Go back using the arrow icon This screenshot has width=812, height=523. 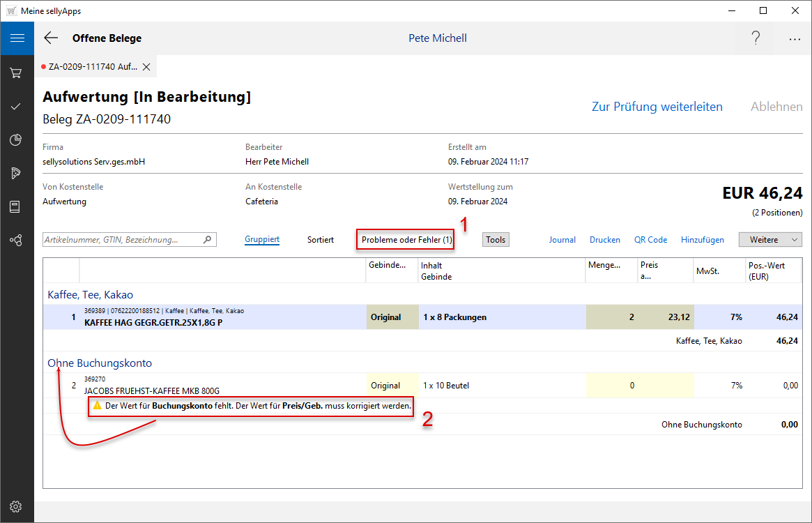(51, 38)
